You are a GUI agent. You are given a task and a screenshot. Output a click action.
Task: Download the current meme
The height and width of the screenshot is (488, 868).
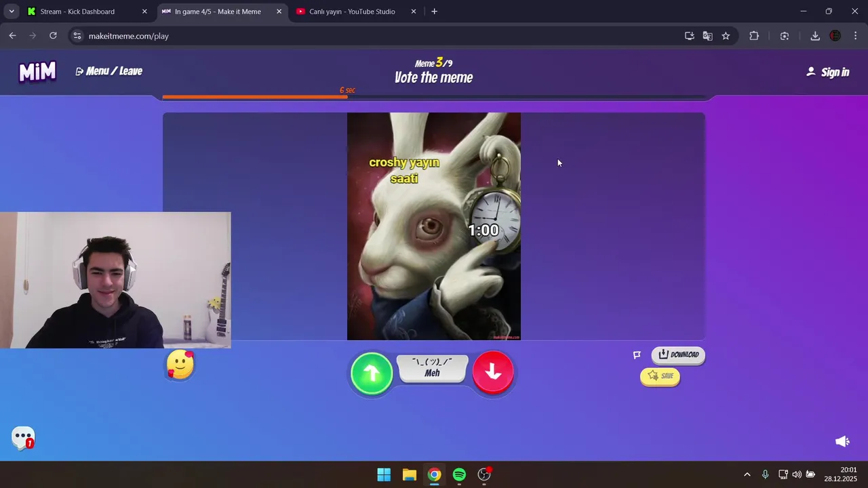coord(678,354)
